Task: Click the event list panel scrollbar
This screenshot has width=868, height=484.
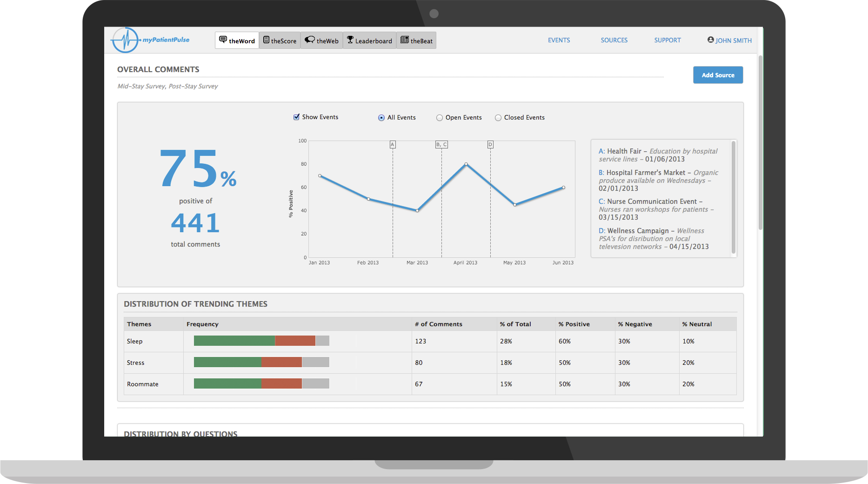Action: (x=734, y=198)
